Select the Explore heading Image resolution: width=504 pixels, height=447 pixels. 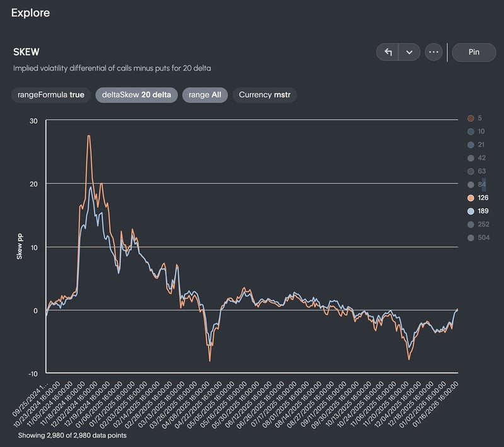coord(31,13)
